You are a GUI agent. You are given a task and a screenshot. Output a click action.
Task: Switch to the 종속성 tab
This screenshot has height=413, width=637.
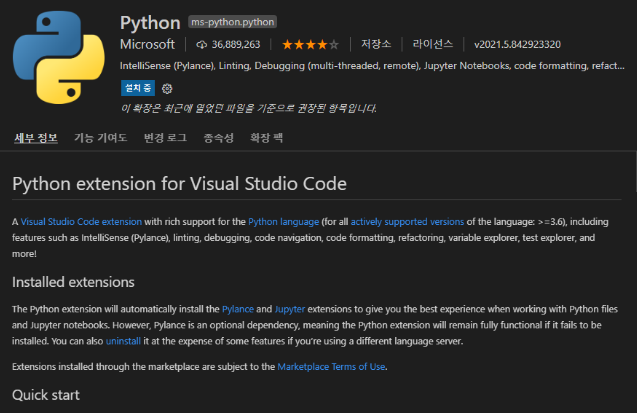pos(219,138)
